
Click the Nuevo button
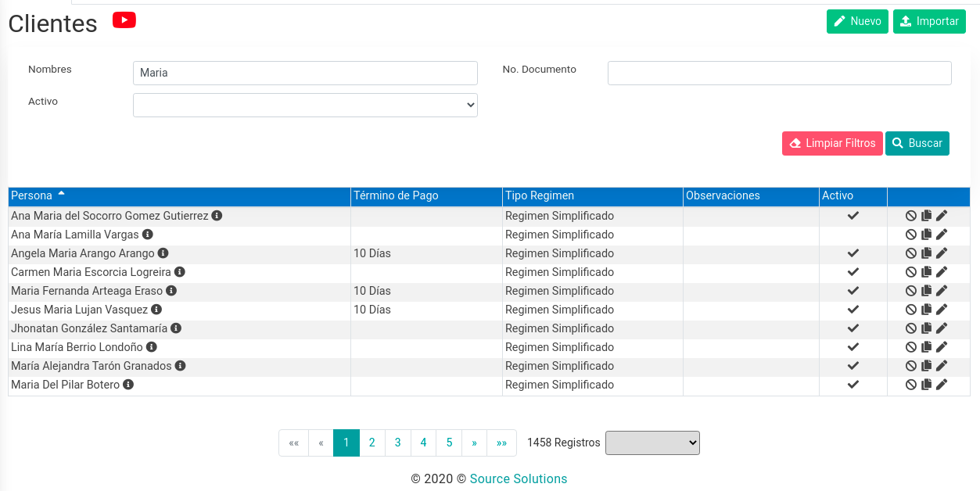(x=857, y=21)
